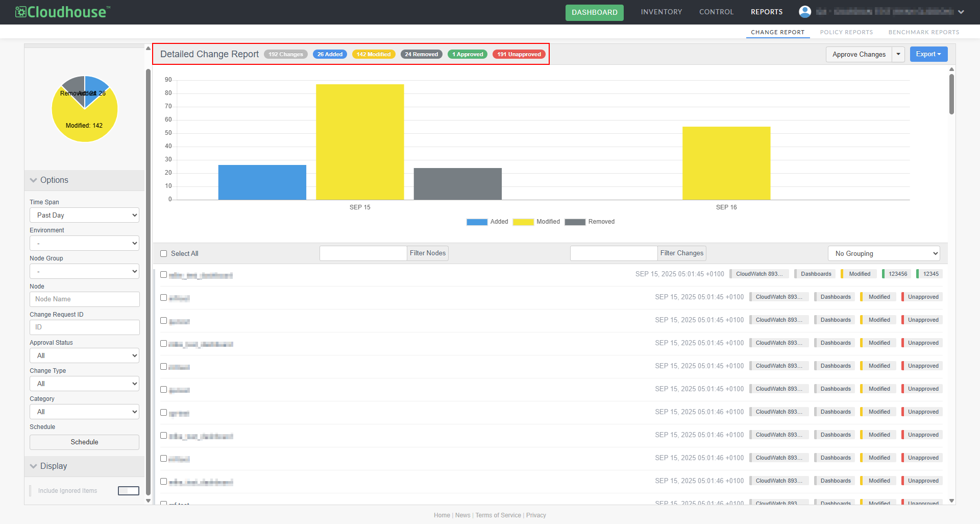
Task: Click the 142 Modified badge
Action: (x=374, y=54)
